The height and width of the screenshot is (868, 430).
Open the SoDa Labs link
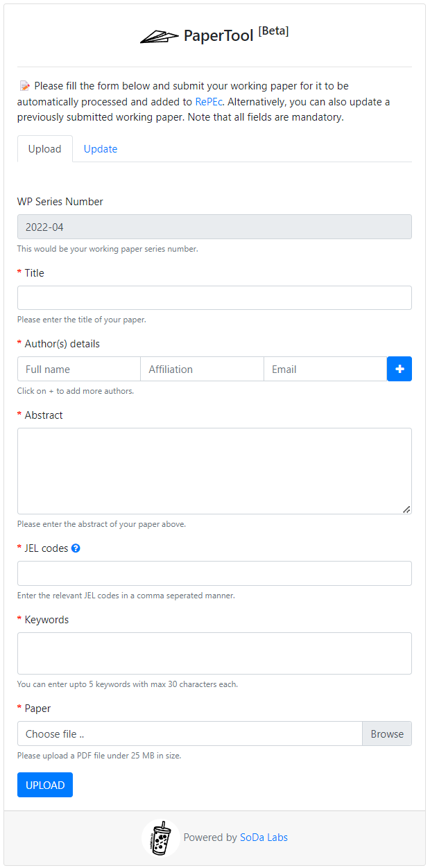264,837
